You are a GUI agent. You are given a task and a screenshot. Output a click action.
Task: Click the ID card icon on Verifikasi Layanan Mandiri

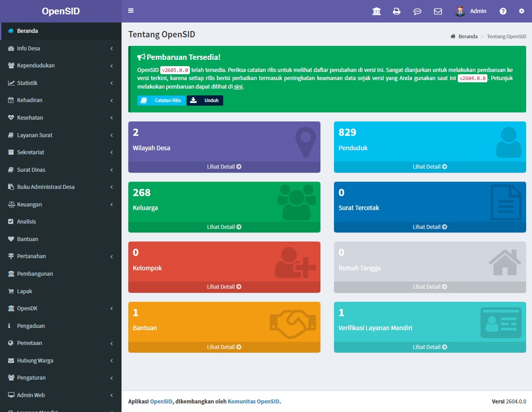(501, 323)
